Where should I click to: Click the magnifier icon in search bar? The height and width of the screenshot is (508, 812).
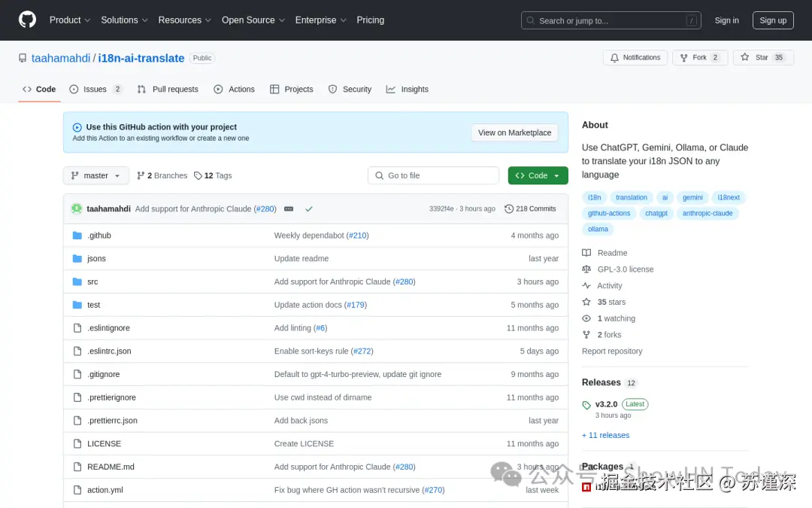click(x=530, y=20)
